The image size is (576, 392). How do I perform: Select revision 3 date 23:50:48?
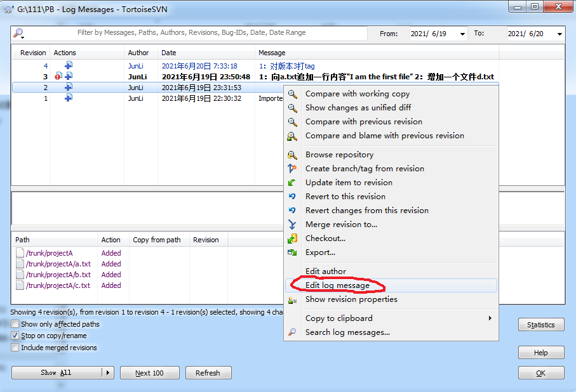click(206, 77)
